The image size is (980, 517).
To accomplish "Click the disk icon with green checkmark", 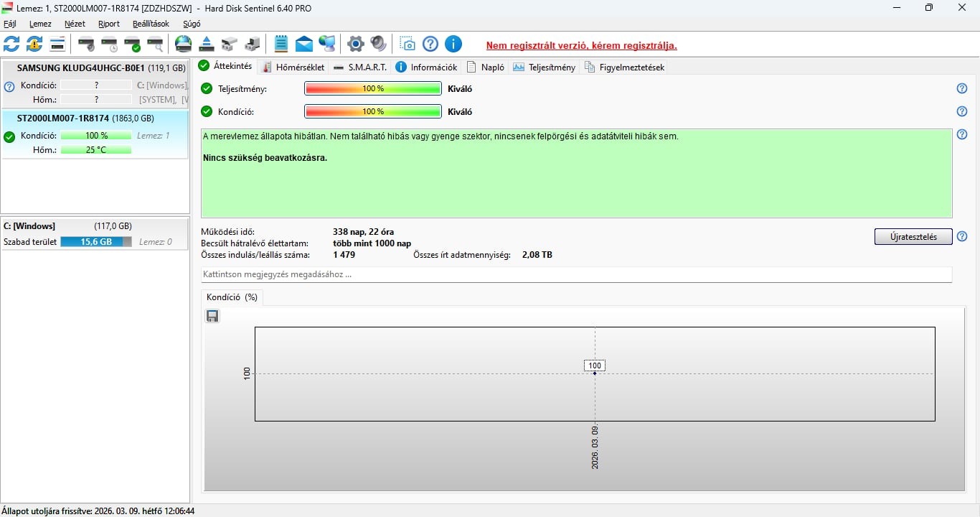I will click(x=133, y=44).
